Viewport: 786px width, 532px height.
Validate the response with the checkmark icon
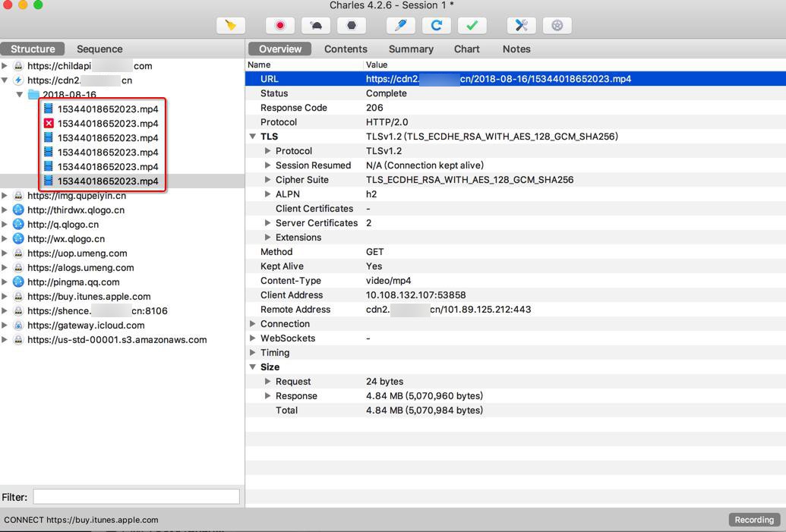click(x=472, y=25)
